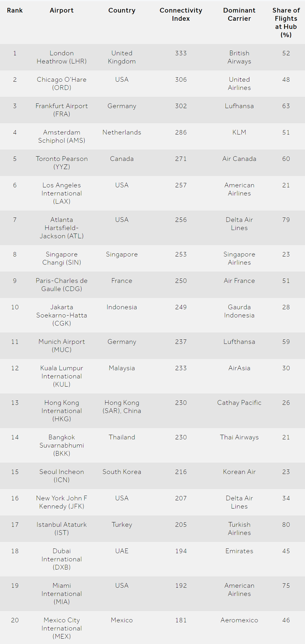
Task: Click the Country column header
Action: click(x=122, y=10)
